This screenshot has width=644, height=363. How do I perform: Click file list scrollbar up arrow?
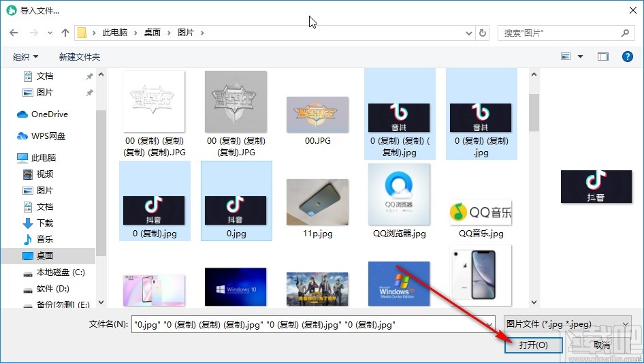534,75
